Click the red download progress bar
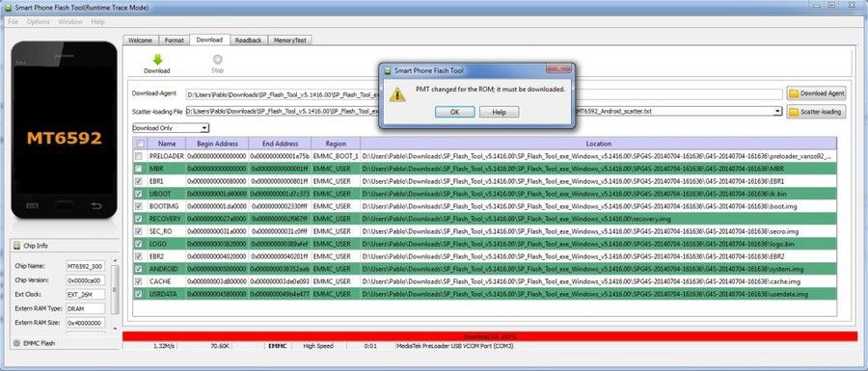This screenshot has height=371, width=868. [x=490, y=336]
